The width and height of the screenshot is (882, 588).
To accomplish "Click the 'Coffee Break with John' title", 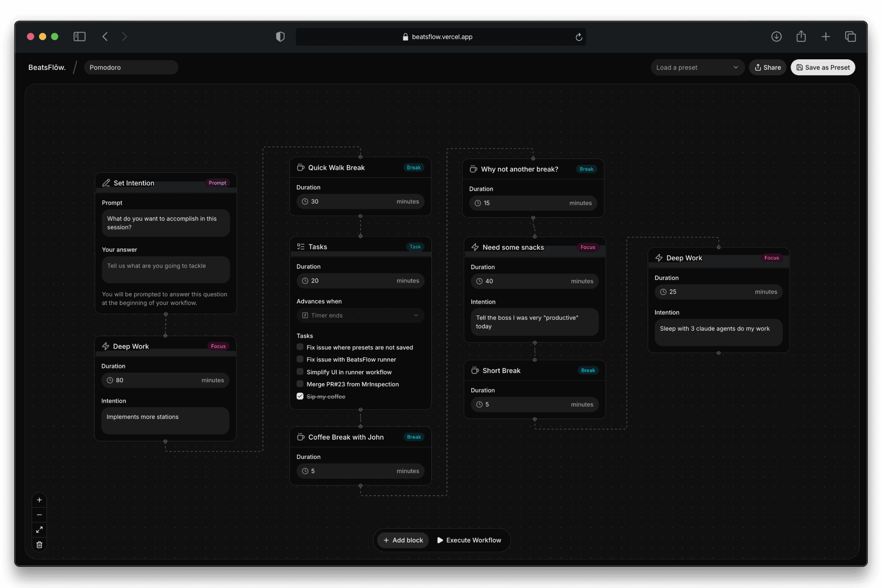I will point(346,437).
